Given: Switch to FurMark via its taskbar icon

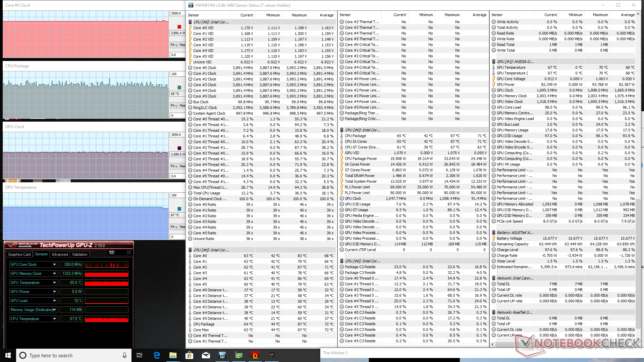Looking at the screenshot, I should tap(255, 355).
